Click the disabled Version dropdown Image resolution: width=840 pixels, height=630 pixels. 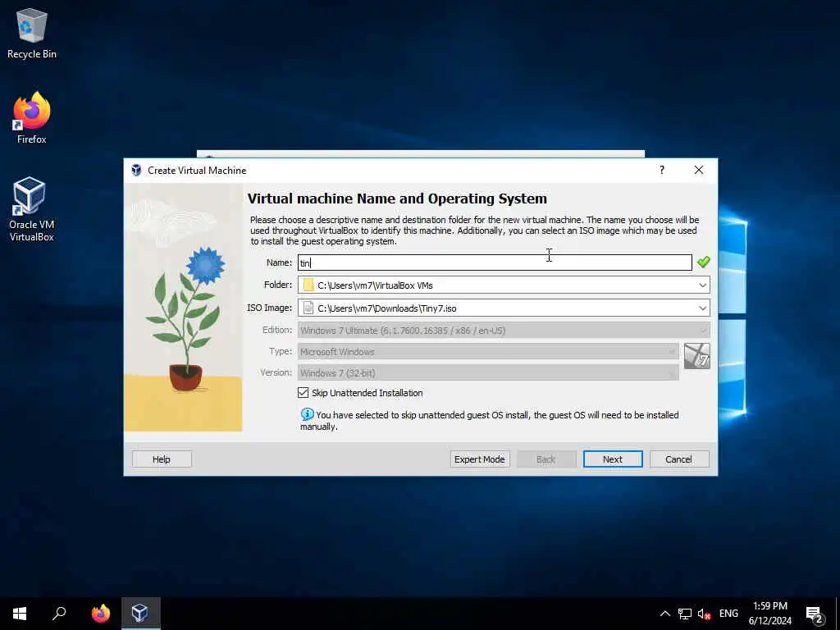pyautogui.click(x=488, y=373)
